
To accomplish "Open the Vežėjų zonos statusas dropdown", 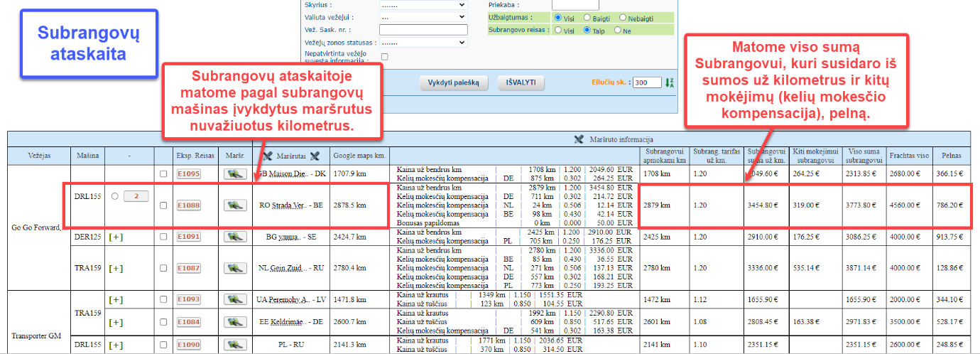I will 423,43.
